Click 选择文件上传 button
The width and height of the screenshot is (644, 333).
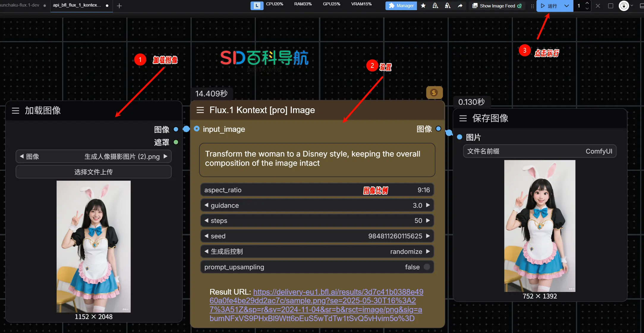click(x=94, y=172)
